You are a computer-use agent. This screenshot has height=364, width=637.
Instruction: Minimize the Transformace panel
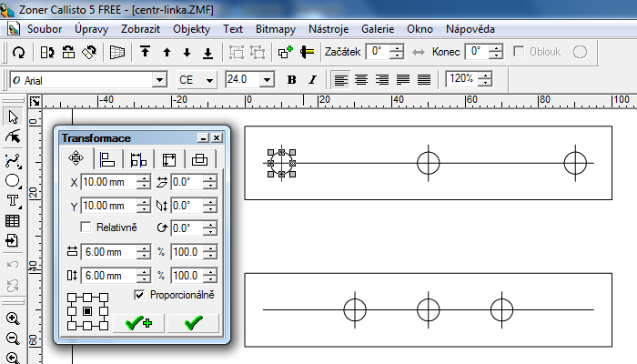coord(203,138)
